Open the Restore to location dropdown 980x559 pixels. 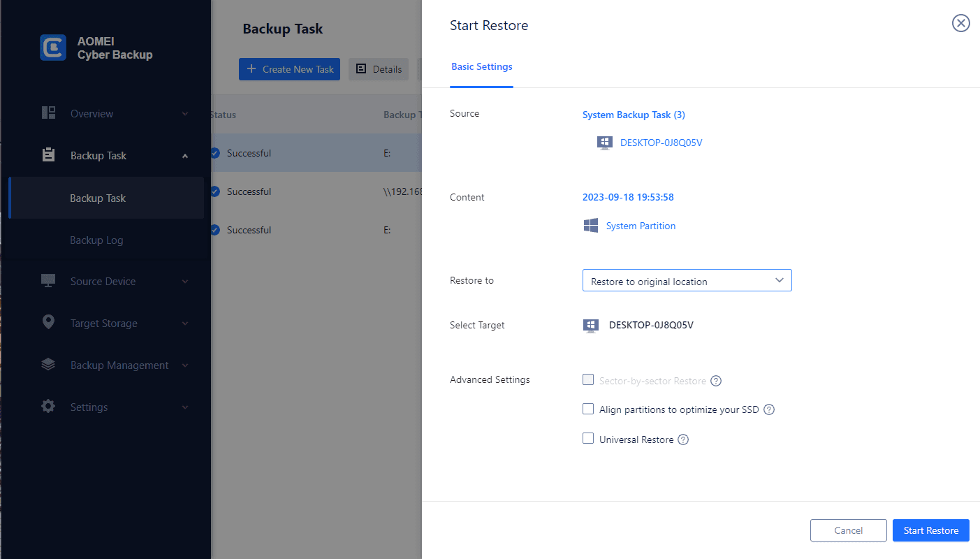[687, 281]
